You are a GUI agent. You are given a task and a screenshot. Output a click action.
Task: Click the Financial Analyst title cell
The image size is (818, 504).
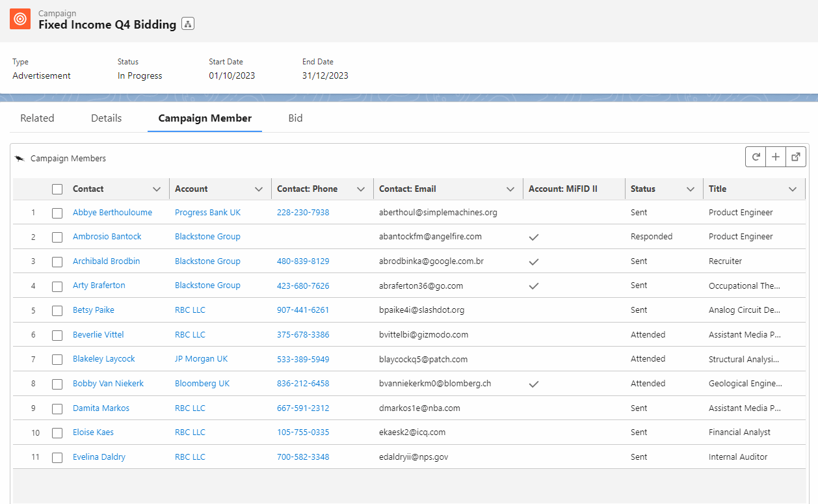tap(739, 432)
